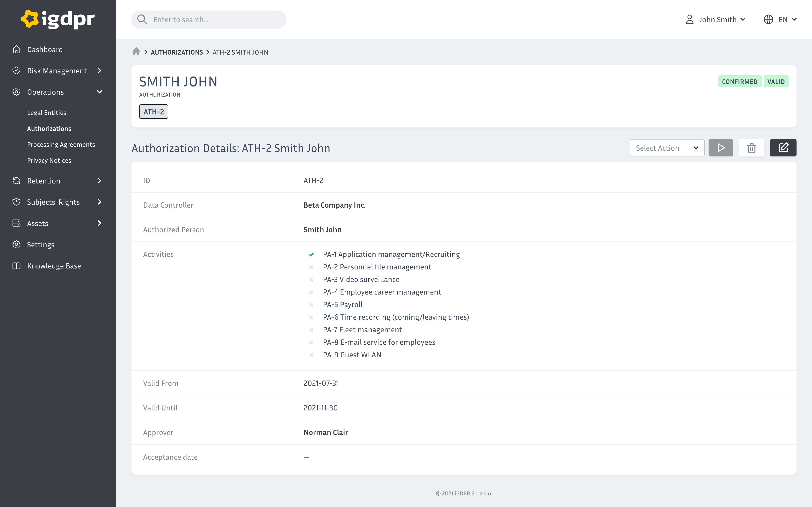812x507 pixels.
Task: Open AUTHORIZATIONS from the breadcrumb
Action: [x=177, y=52]
